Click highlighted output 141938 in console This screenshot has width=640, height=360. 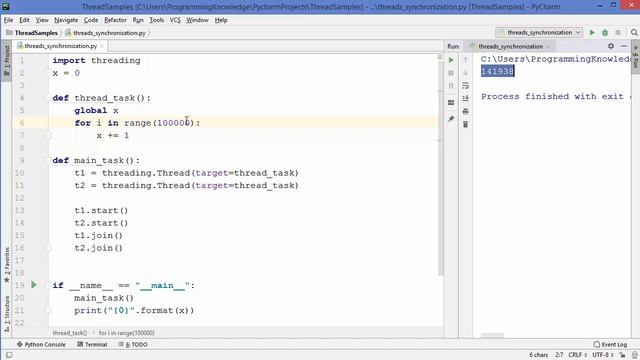(497, 71)
